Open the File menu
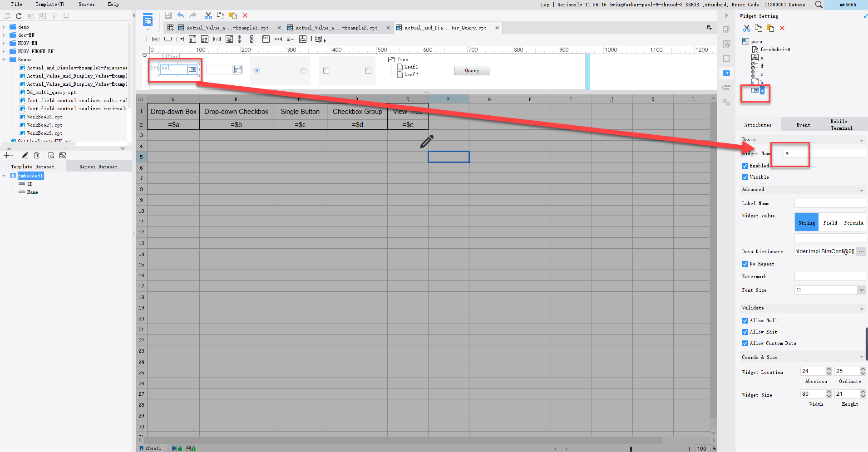 17,5
